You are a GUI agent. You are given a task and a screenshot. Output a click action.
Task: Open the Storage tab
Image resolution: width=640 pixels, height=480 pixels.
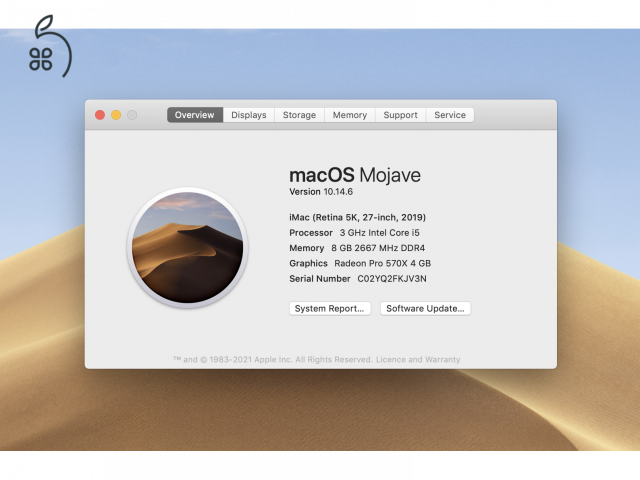[x=299, y=115]
